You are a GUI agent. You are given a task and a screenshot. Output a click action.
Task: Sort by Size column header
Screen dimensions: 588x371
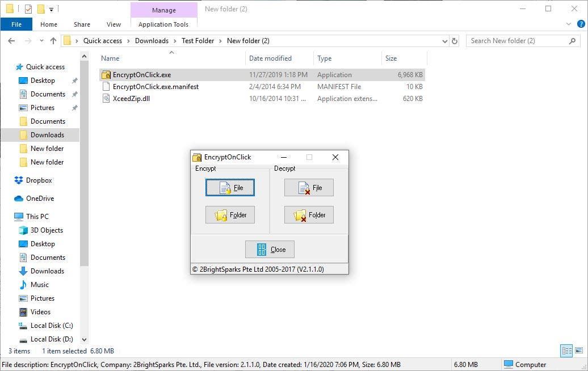click(x=390, y=58)
